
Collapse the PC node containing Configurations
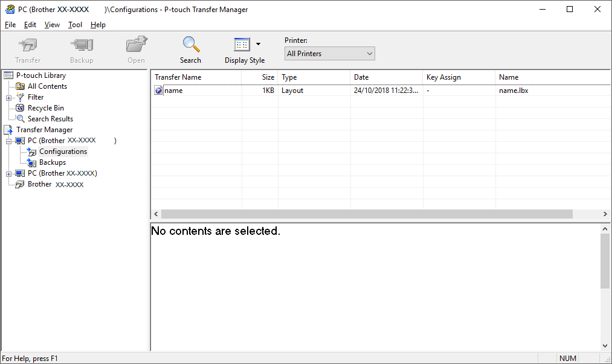pyautogui.click(x=8, y=141)
